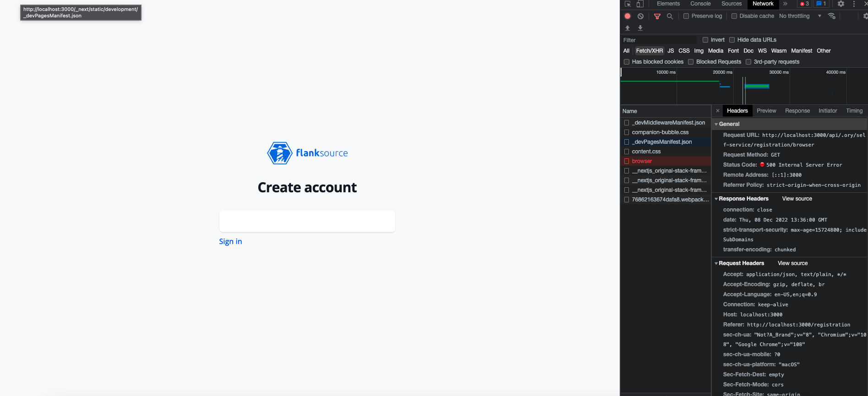This screenshot has height=396, width=868.
Task: Open the No throttling dropdown
Action: click(800, 16)
